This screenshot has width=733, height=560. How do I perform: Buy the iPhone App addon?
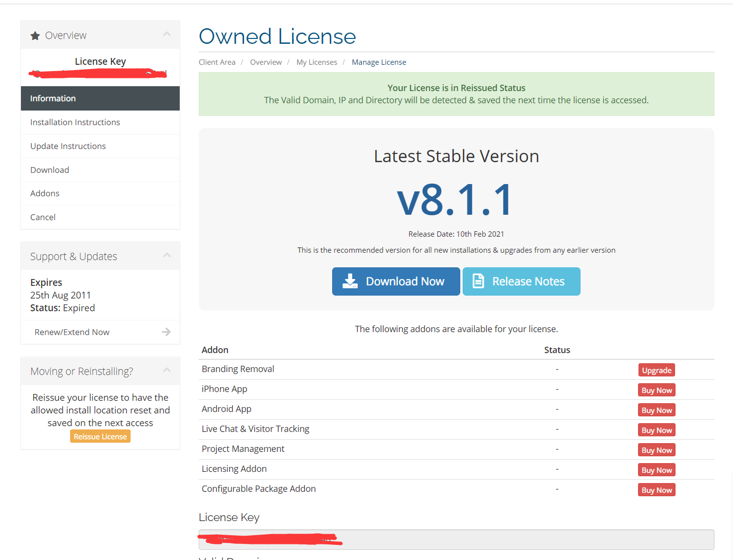pos(657,390)
